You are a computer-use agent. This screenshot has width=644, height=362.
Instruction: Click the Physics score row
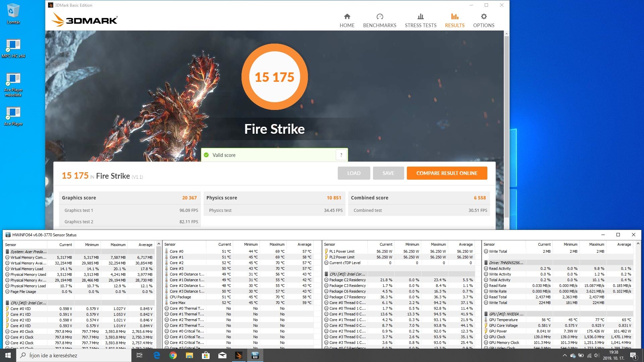pyautogui.click(x=274, y=198)
